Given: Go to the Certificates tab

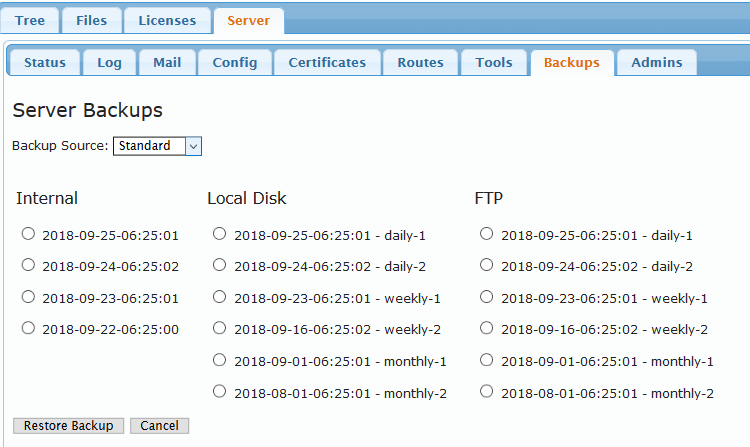Looking at the screenshot, I should click(x=327, y=62).
